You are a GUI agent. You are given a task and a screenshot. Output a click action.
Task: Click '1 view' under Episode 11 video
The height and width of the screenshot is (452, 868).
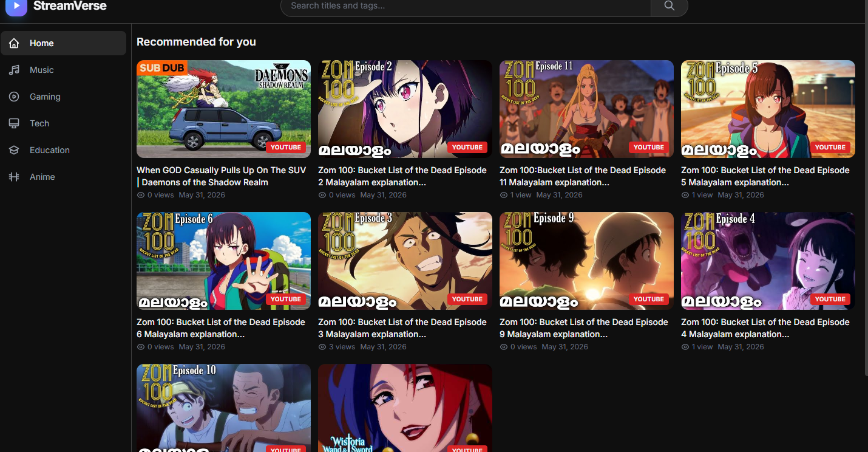pos(521,195)
